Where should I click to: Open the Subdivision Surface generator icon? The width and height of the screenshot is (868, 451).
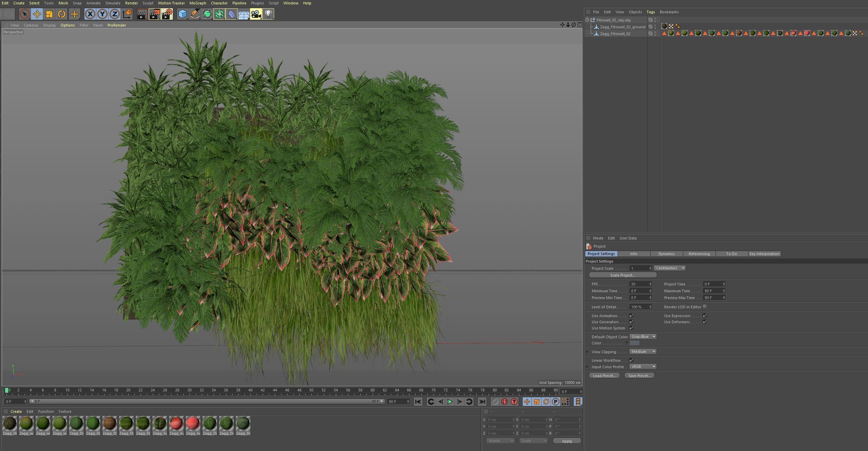(x=207, y=14)
